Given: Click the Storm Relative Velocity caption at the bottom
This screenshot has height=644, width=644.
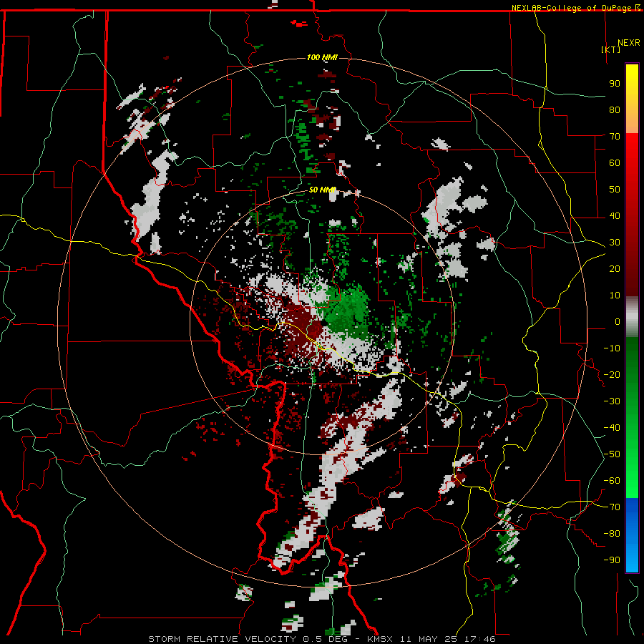Looking at the screenshot, I should click(322, 639).
